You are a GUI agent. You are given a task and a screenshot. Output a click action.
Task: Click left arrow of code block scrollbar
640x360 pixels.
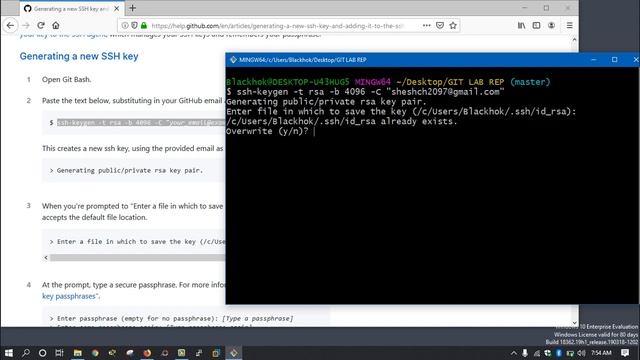[x=46, y=258]
